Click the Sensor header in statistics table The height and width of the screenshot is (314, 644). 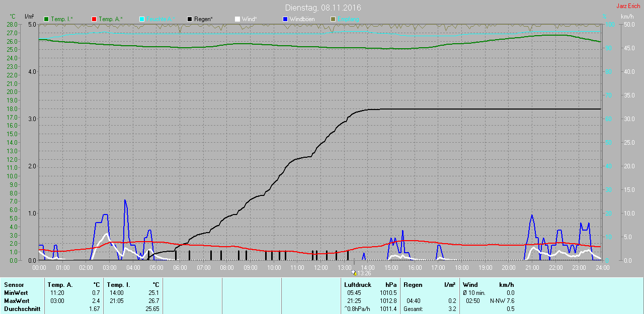point(14,285)
